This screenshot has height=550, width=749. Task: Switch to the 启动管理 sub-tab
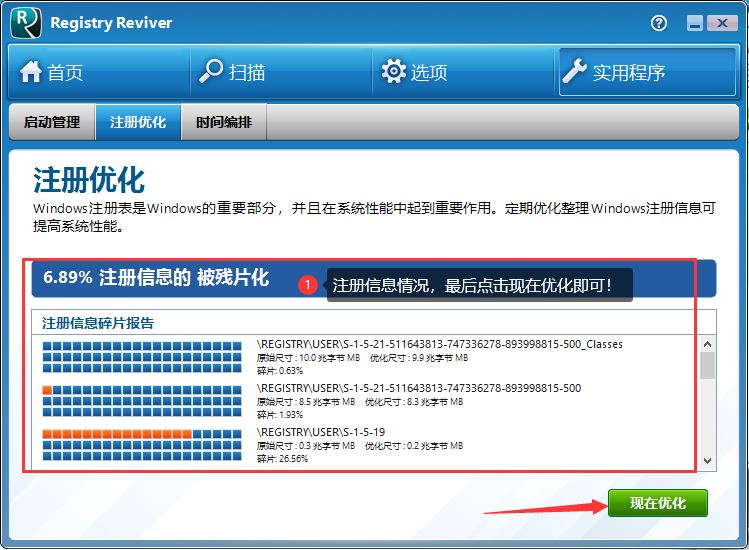pos(52,122)
